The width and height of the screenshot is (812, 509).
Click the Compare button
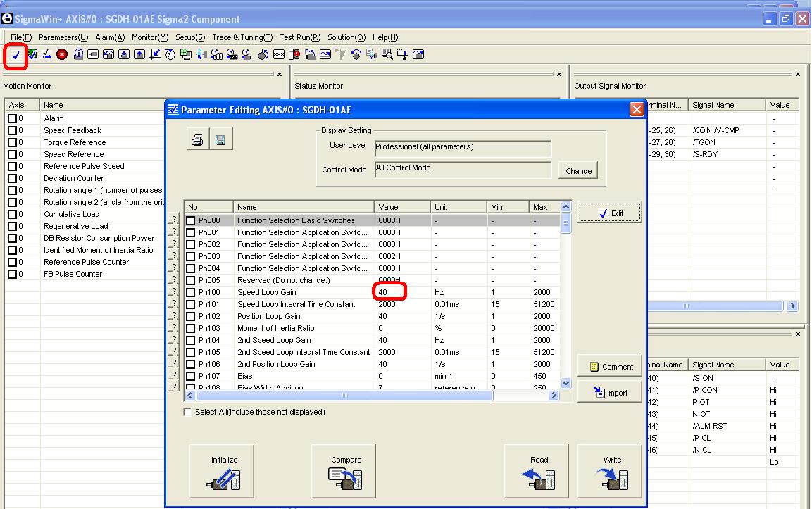pyautogui.click(x=344, y=471)
